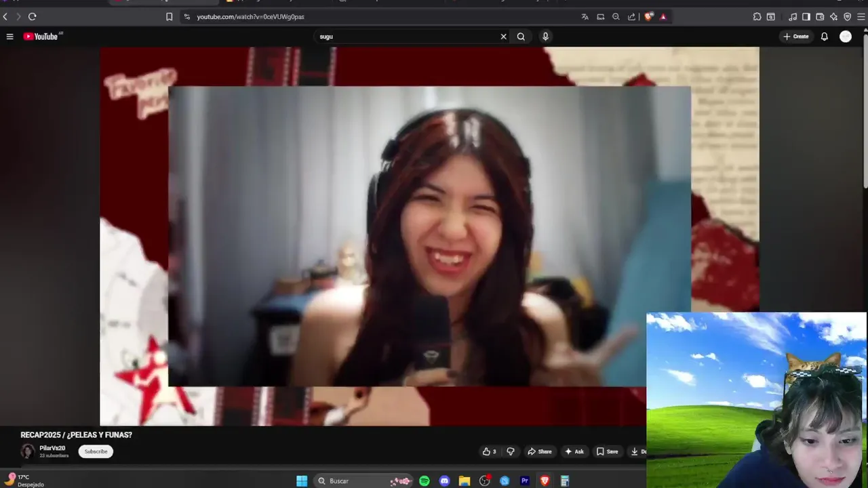Go back with the browser back arrow
The width and height of the screenshot is (868, 488).
tap(5, 16)
